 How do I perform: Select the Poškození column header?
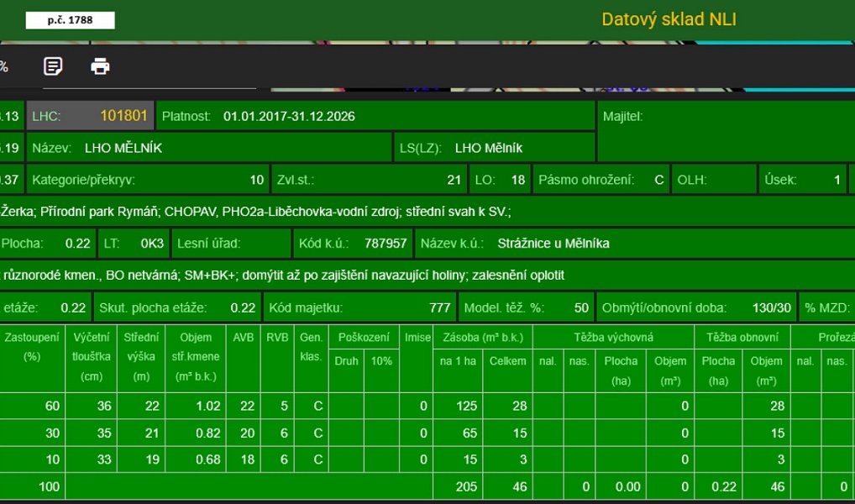[x=364, y=337]
